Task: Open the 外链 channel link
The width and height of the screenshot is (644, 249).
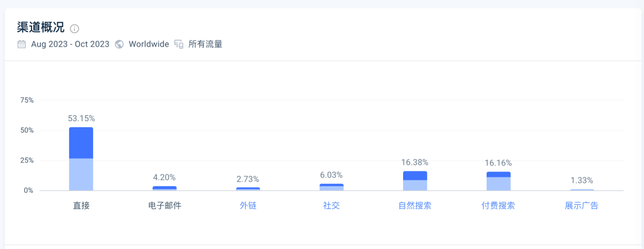Action: click(x=248, y=206)
